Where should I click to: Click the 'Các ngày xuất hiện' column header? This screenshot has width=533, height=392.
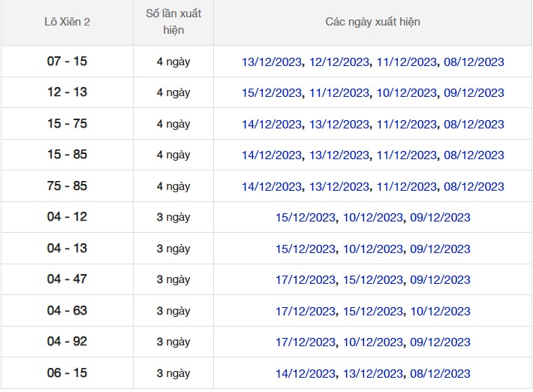372,22
